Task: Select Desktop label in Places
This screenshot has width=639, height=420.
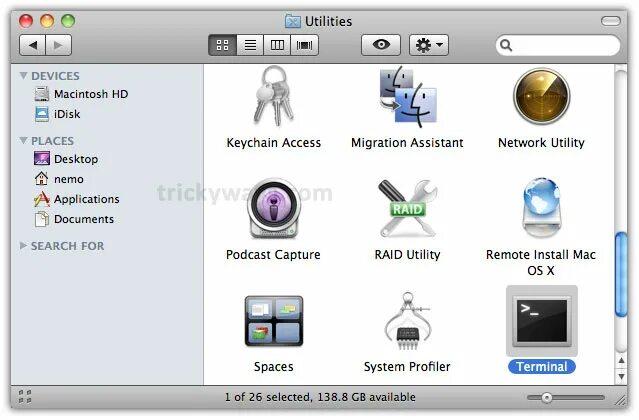Action: (x=76, y=159)
